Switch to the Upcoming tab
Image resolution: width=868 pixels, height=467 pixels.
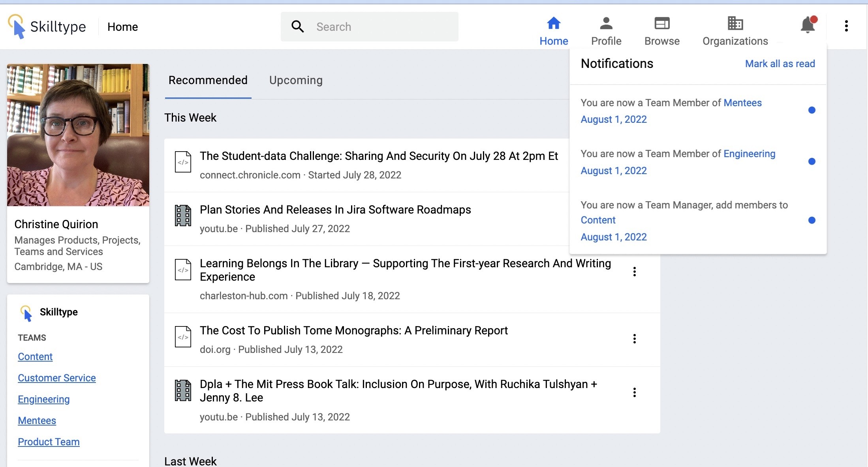(x=296, y=80)
